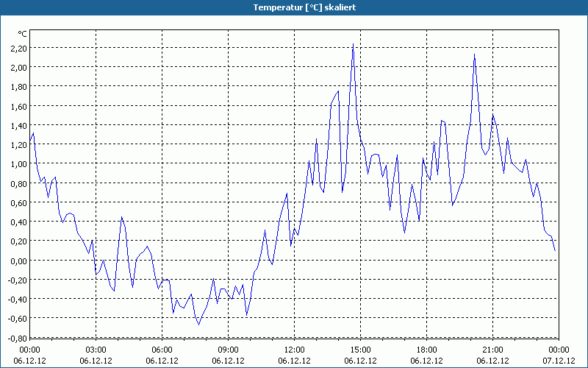Image resolution: width=588 pixels, height=368 pixels.
Task: Click the curve's highest peak above 2,20
Action: point(353,44)
